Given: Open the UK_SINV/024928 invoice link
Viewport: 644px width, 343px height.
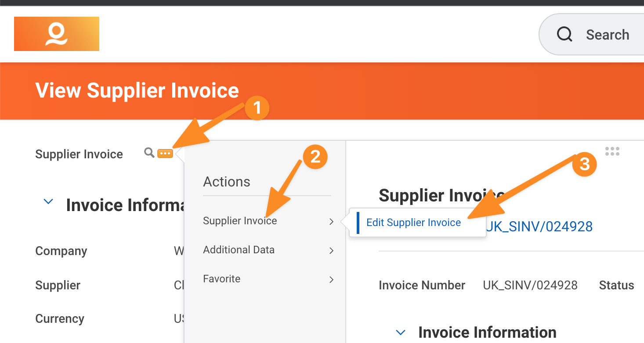Looking at the screenshot, I should [x=539, y=226].
